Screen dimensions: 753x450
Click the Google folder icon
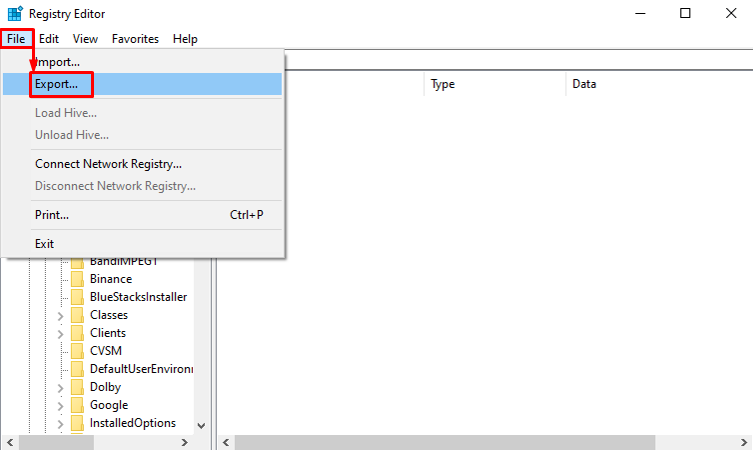point(77,405)
